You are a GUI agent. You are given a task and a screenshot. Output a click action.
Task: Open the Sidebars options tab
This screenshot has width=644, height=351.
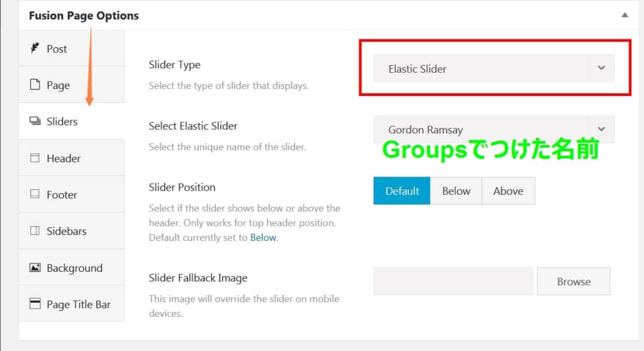pyautogui.click(x=66, y=231)
